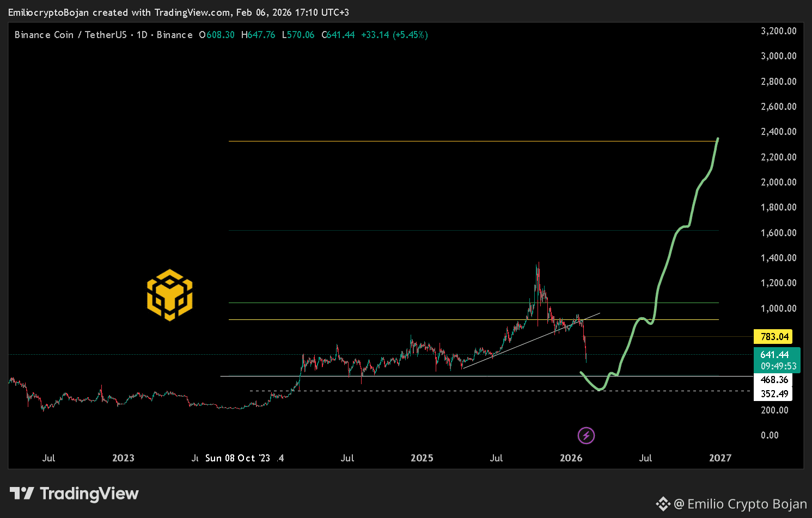Viewport: 812px width, 518px height.
Task: Click the 1,400.00 price axis label
Action: tap(779, 258)
